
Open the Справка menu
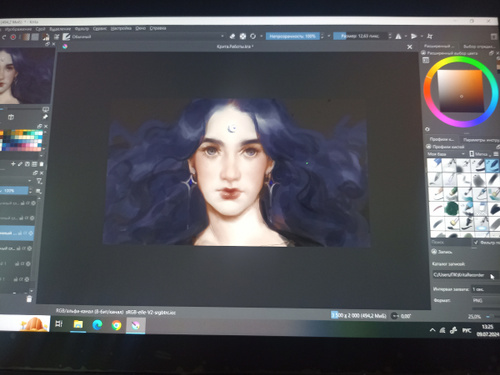tap(158, 29)
